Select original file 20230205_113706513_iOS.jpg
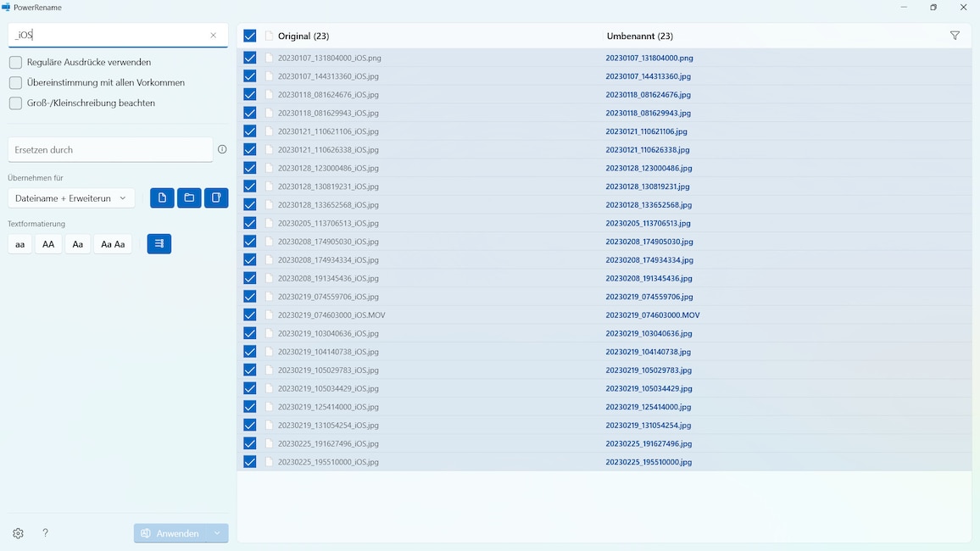 [328, 223]
